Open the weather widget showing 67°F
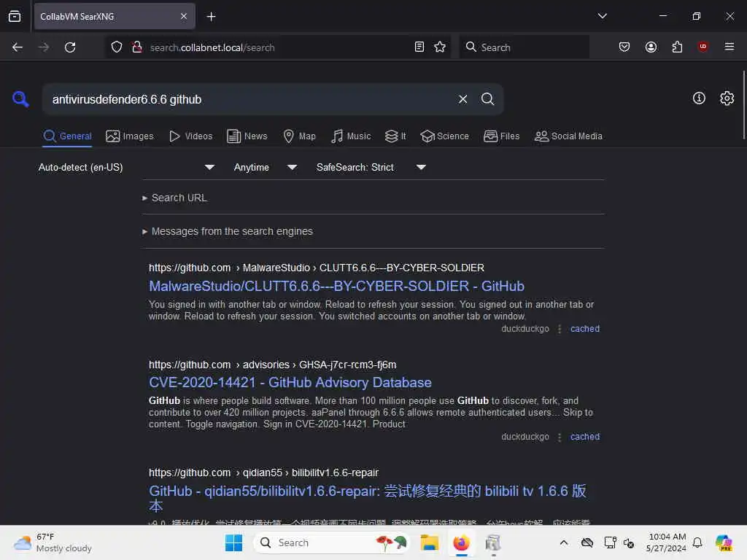This screenshot has width=747, height=560. pos(53,542)
